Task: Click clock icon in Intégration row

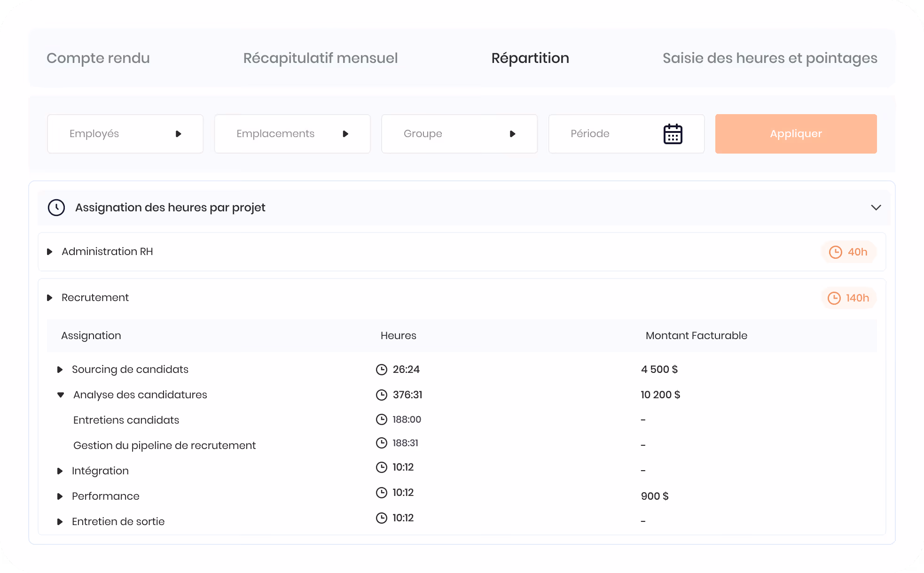Action: 381,467
